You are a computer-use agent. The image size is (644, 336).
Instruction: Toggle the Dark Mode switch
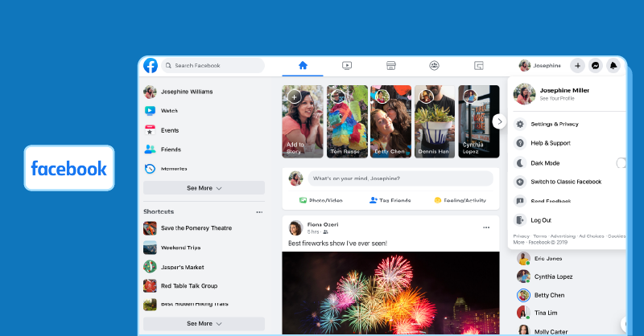[621, 163]
